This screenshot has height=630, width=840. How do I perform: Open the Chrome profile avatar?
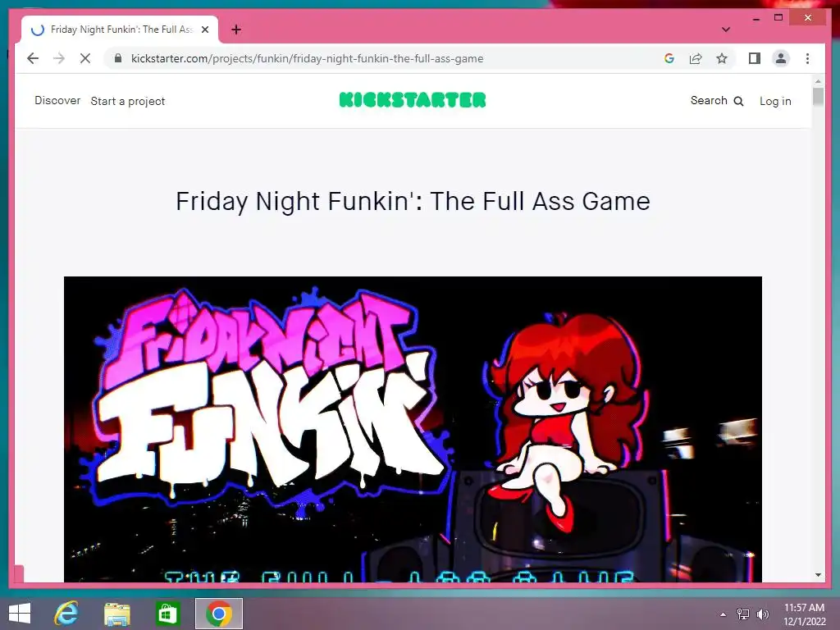click(x=781, y=58)
